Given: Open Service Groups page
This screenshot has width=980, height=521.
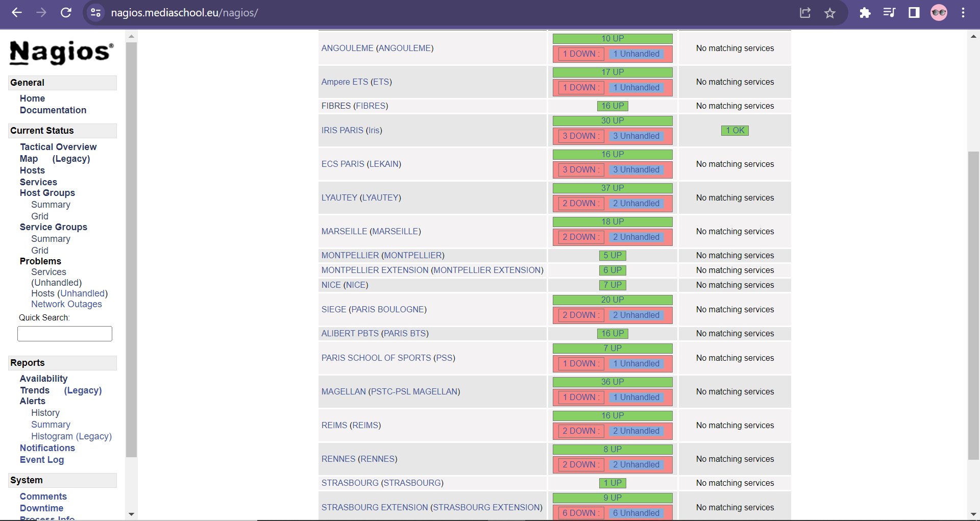Looking at the screenshot, I should coord(54,227).
